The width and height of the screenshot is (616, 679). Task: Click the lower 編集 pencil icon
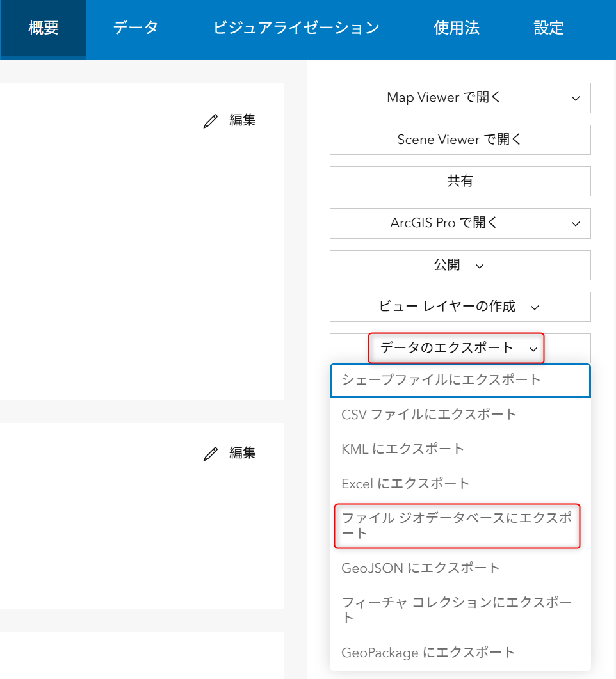(211, 454)
